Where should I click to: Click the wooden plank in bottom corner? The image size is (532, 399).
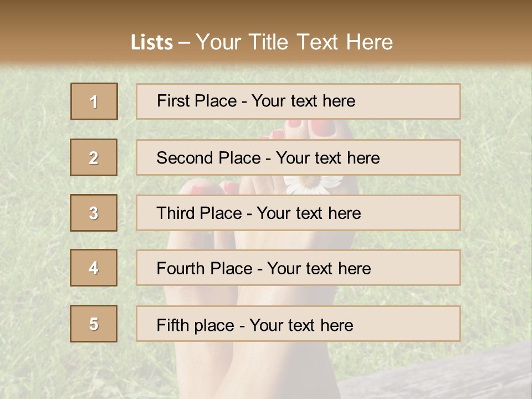443,377
